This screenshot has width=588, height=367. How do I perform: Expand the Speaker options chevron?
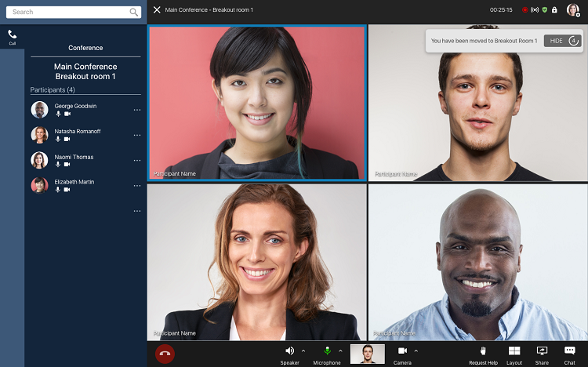coord(303,351)
